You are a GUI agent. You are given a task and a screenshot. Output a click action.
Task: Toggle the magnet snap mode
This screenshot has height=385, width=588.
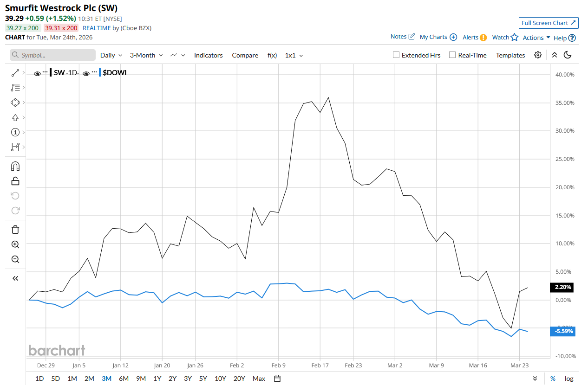[15, 166]
